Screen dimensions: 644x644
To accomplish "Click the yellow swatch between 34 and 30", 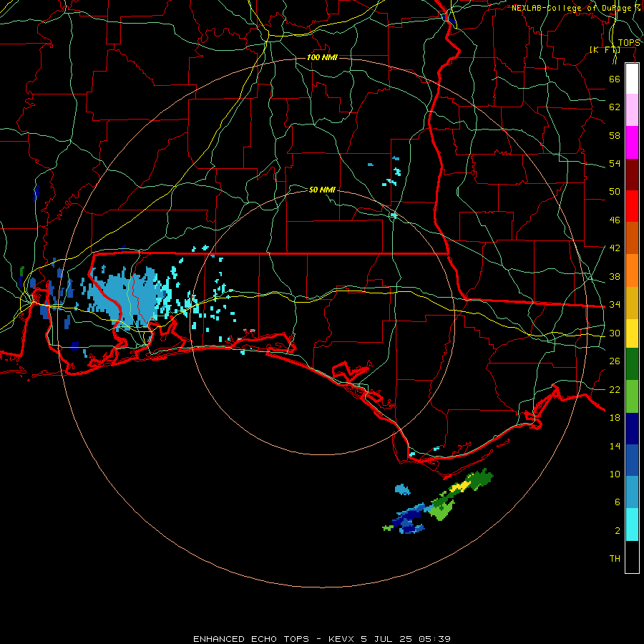I will [632, 333].
